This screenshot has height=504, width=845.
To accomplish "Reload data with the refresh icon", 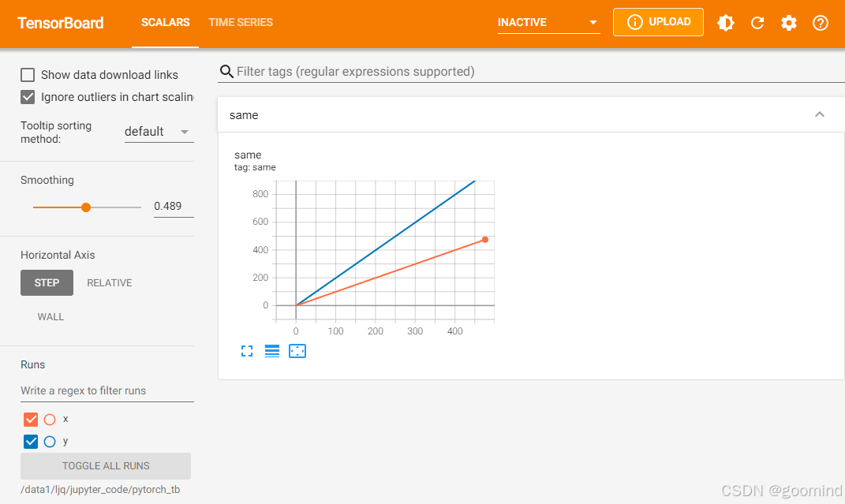I will [757, 23].
